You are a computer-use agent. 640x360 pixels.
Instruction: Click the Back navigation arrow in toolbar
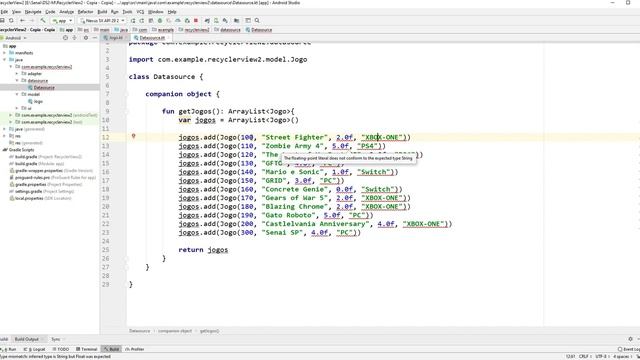22,20
